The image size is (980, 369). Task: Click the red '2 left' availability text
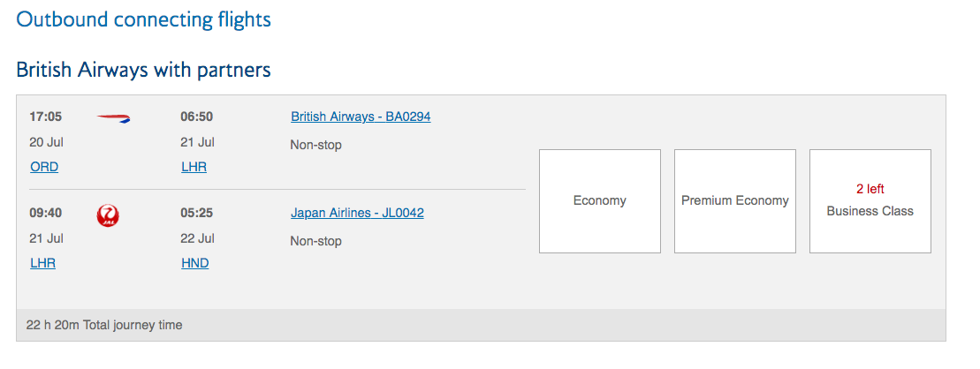pos(870,189)
